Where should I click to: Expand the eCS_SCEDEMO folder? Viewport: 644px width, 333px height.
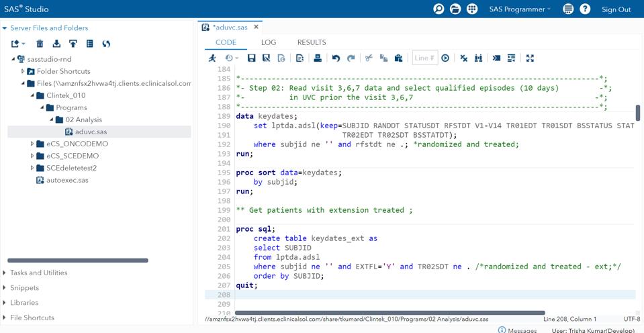32,156
